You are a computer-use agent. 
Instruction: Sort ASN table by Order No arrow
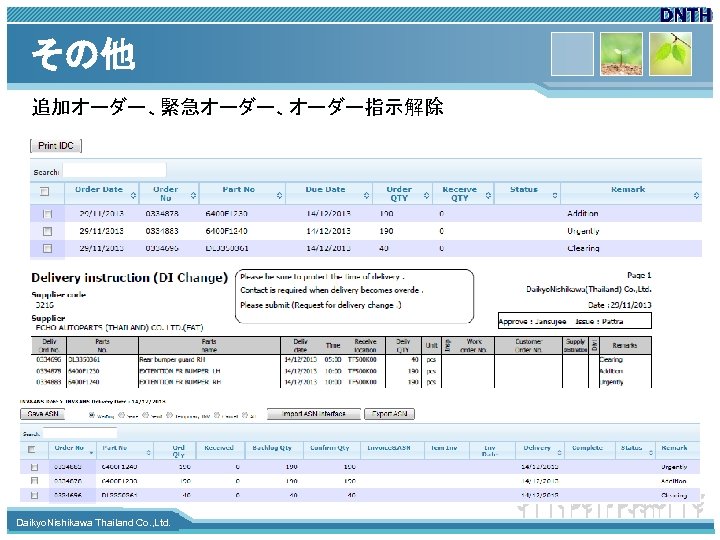pos(91,453)
